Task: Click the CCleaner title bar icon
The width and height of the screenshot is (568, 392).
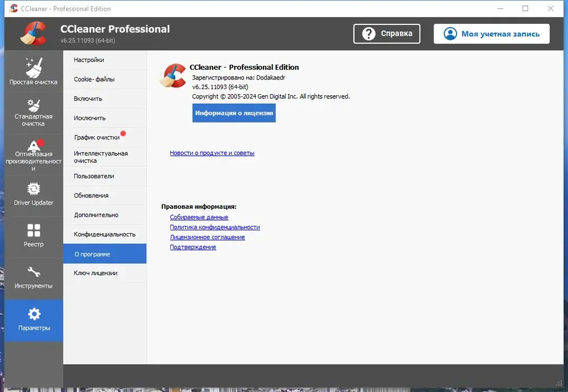Action: click(14, 9)
